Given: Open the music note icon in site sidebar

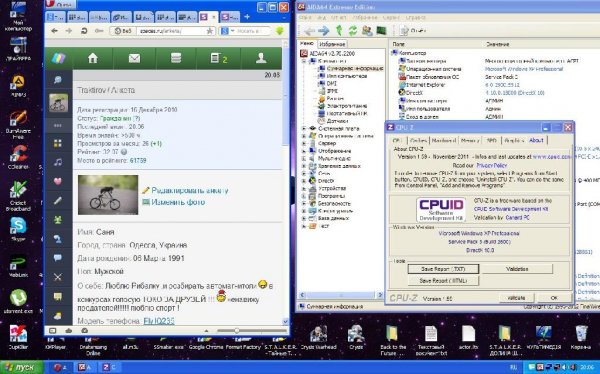Looking at the screenshot, I should (x=58, y=162).
